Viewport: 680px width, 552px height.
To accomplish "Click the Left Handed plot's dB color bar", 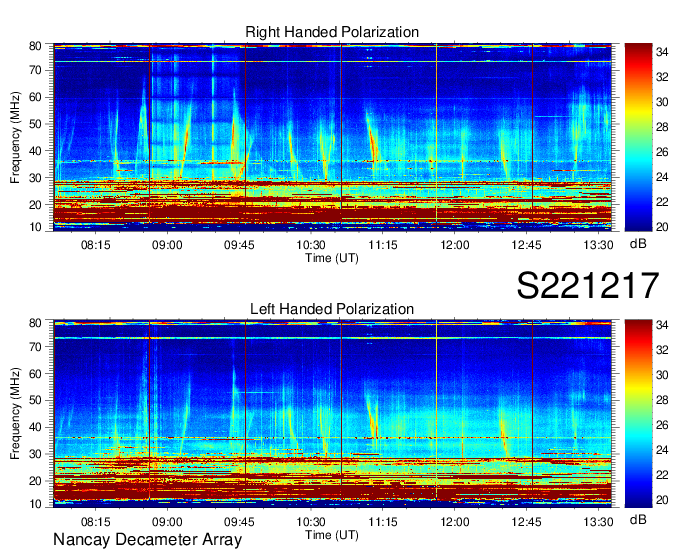I will coord(638,414).
